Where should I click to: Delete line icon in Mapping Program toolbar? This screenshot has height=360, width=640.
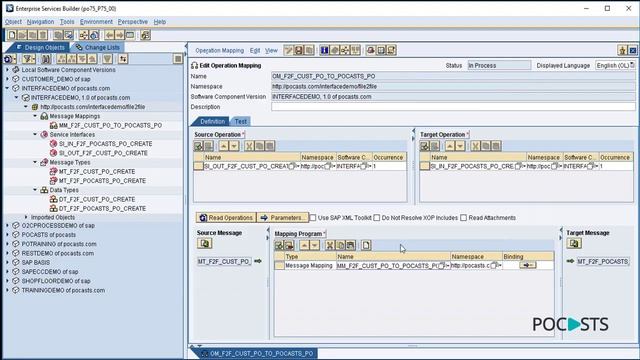pos(289,245)
